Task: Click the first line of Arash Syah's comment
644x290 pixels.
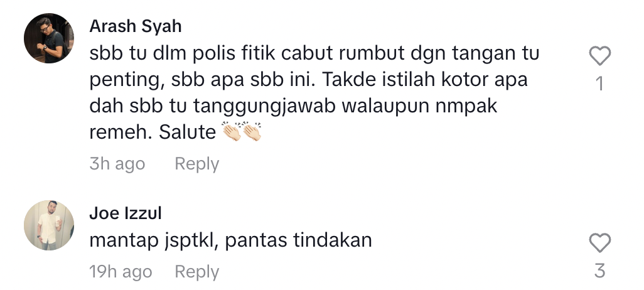Action: pos(314,53)
